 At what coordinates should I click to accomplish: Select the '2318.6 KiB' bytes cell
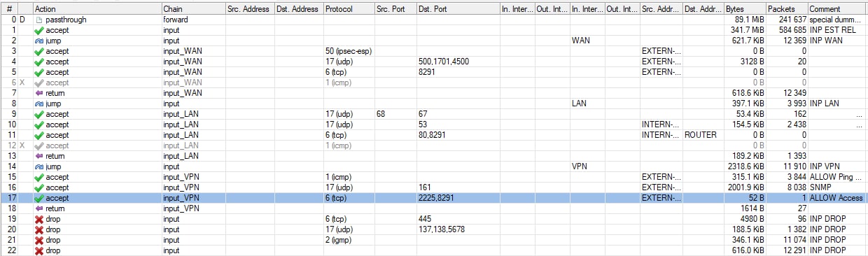coord(745,166)
